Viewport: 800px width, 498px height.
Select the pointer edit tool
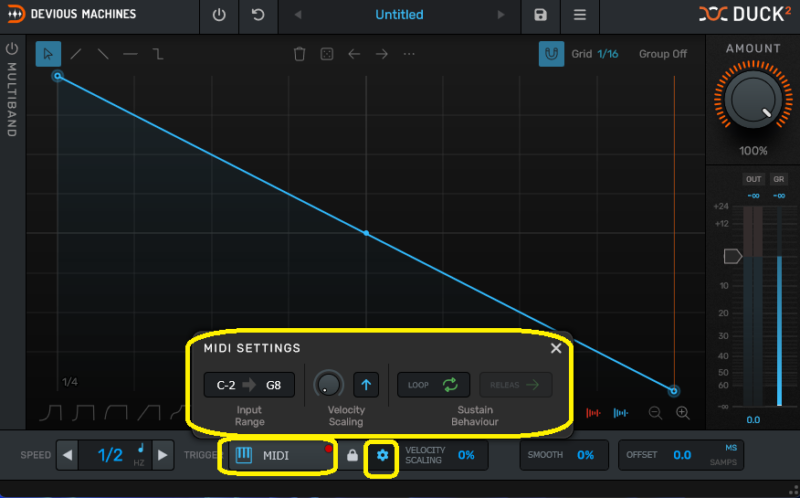pyautogui.click(x=47, y=54)
